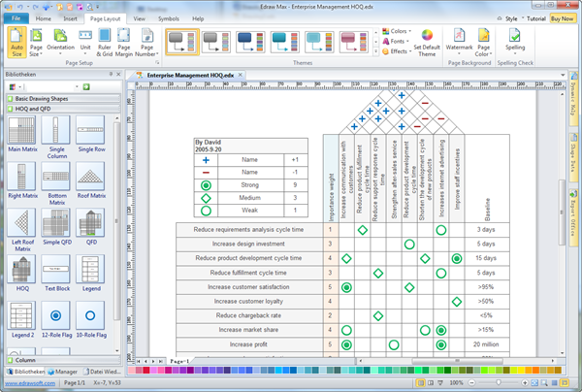Open the Shape Data side panel
This screenshot has height=392, width=582.
click(573, 156)
